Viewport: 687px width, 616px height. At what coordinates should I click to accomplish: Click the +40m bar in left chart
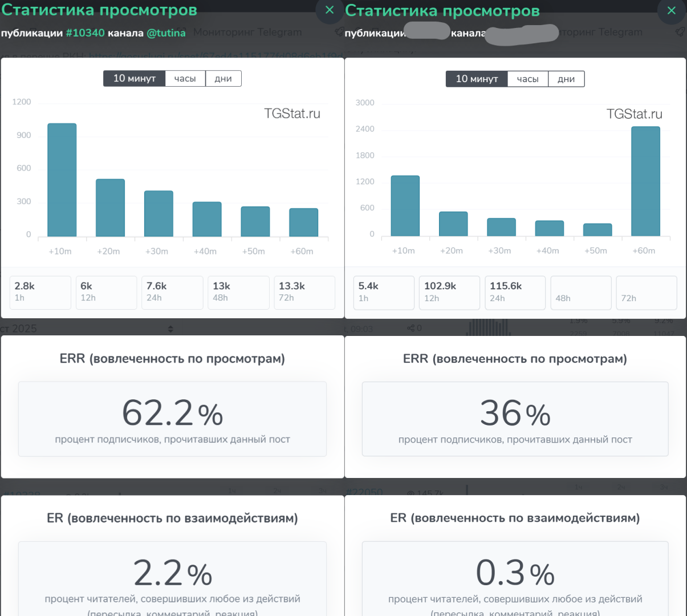tap(207, 219)
